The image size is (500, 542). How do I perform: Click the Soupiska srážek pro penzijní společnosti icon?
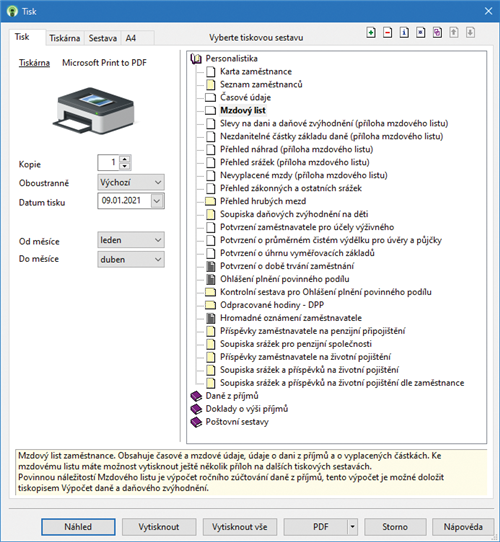(210, 344)
